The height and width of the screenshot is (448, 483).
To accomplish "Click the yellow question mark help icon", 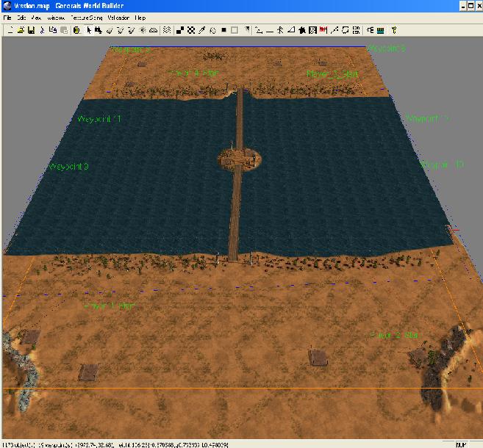I will coord(394,30).
